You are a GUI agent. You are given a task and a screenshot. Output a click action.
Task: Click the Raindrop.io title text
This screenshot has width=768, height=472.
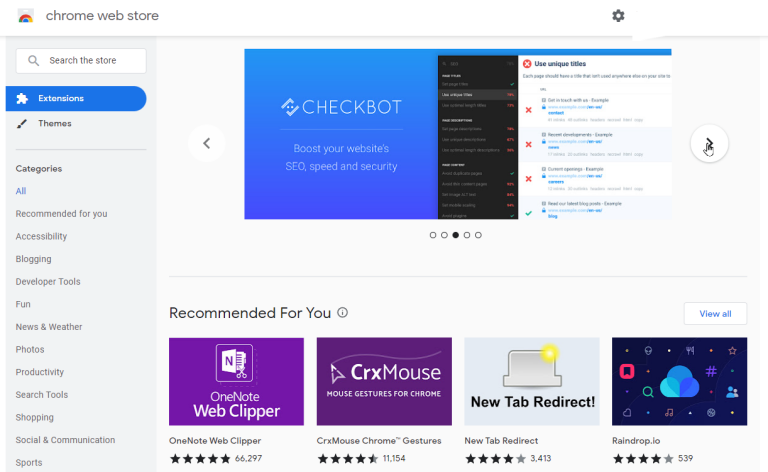click(x=636, y=441)
